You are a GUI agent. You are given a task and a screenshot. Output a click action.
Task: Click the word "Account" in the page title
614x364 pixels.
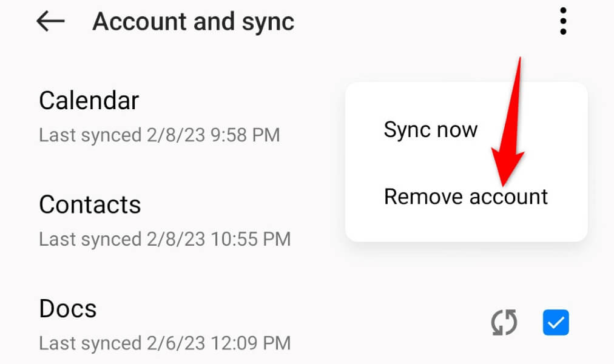pyautogui.click(x=140, y=22)
